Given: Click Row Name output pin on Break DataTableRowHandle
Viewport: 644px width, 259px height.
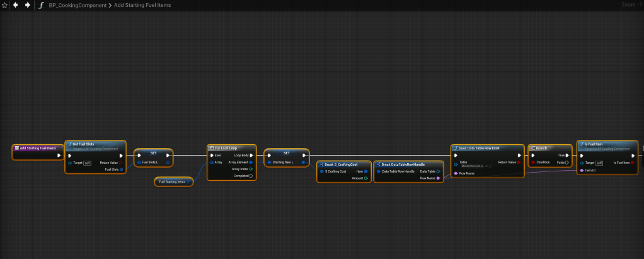Looking at the screenshot, I should (438, 178).
